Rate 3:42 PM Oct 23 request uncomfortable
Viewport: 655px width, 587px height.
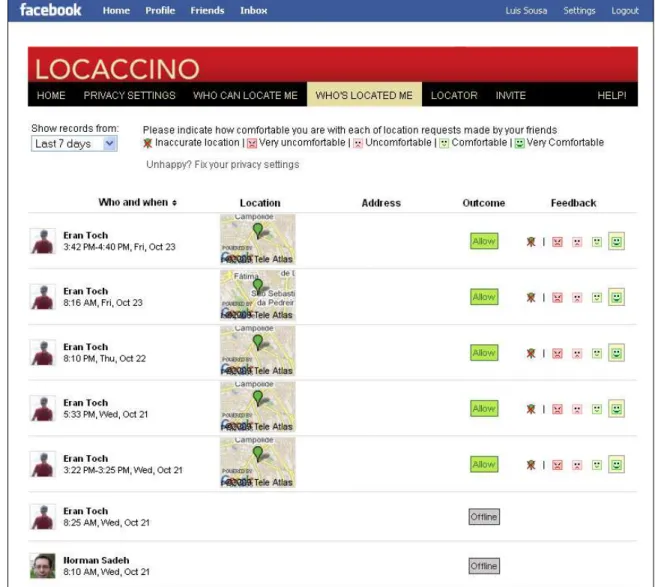577,242
